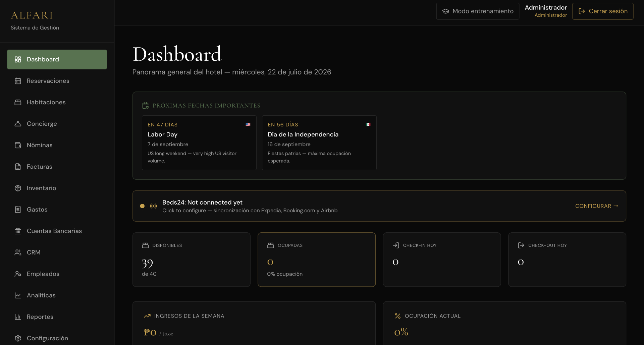Open Nóminas from the sidebar
Screen dimensions: 644x345
tap(57, 145)
